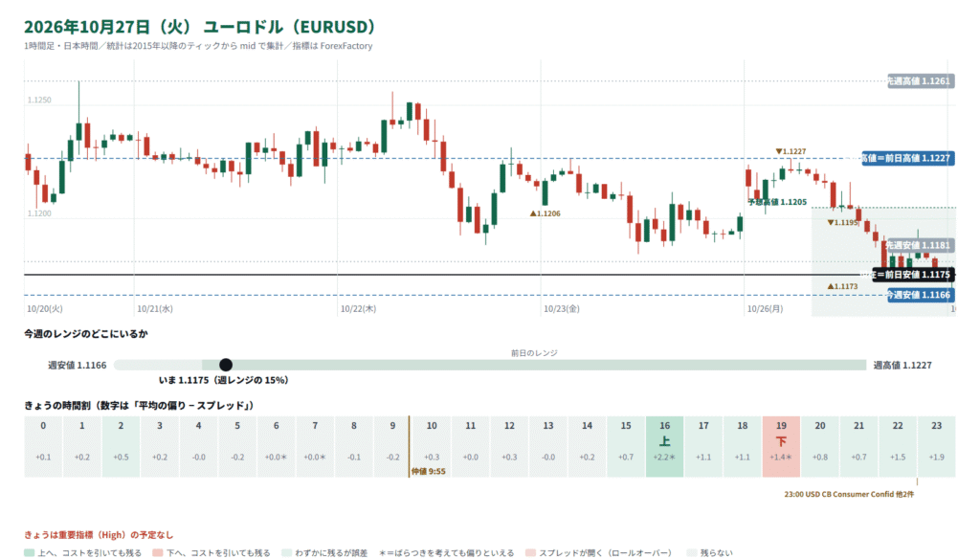Viewport: 980px width, 559px height.
Task: Click the 今週安値 1.1166 blue label
Action: pos(921,295)
